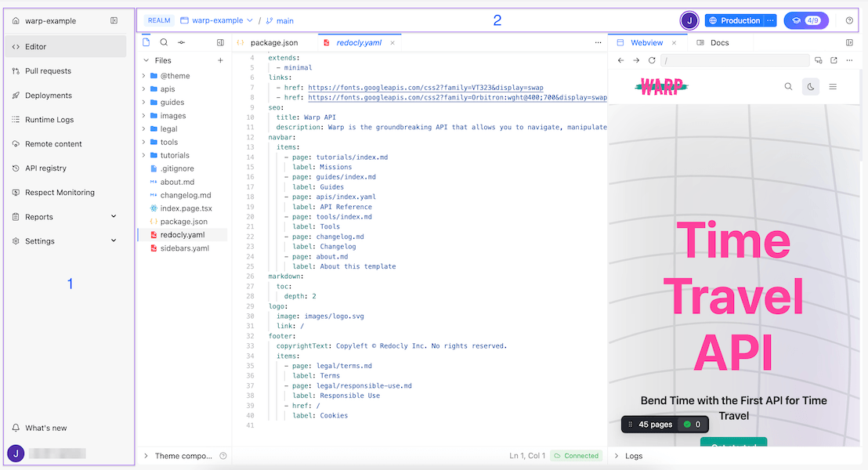
Task: Collapse the file panel
Action: (x=220, y=42)
